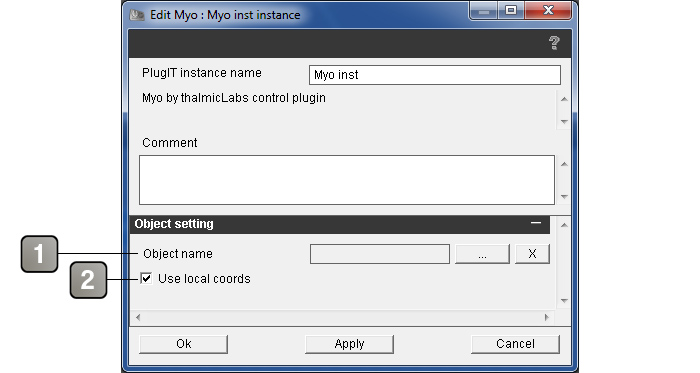The height and width of the screenshot is (373, 700).
Task: Confirm changes with the Ok button
Action: coord(183,344)
